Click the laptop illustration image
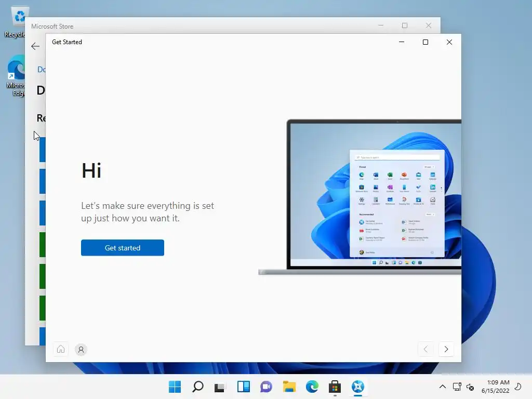This screenshot has height=399, width=532. point(360,197)
